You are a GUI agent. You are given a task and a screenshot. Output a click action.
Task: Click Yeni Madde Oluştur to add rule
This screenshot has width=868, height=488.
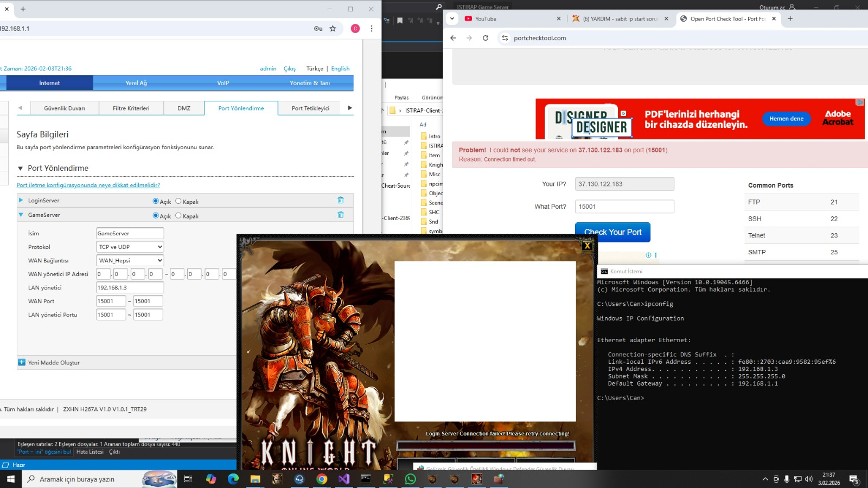click(x=54, y=363)
